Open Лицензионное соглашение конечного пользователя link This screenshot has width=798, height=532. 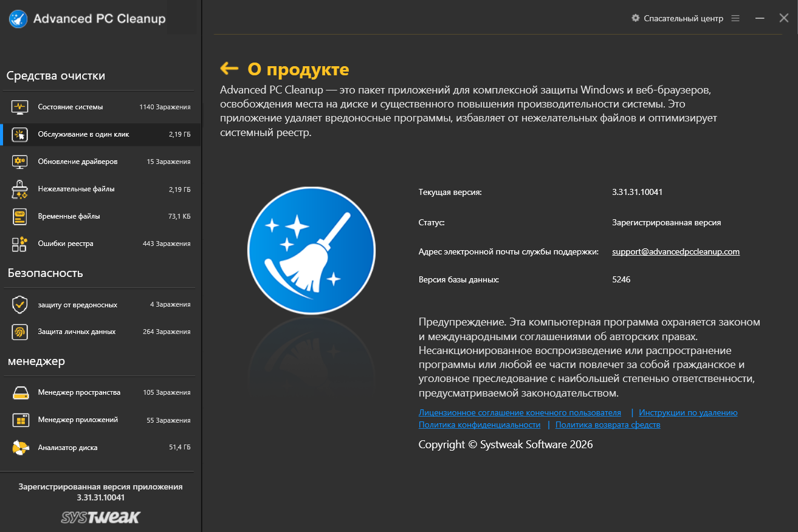tap(520, 412)
